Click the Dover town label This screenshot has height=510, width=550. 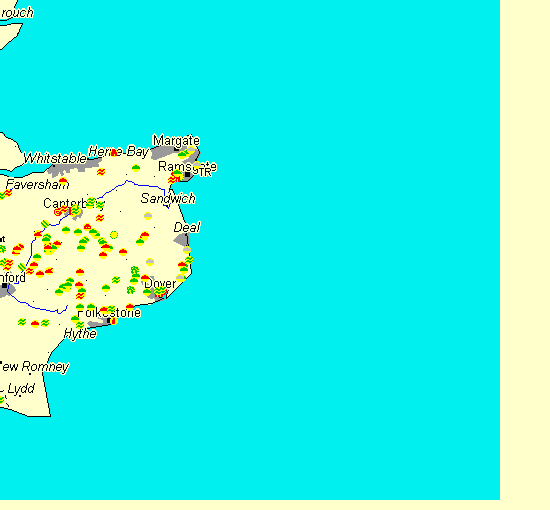(x=160, y=284)
